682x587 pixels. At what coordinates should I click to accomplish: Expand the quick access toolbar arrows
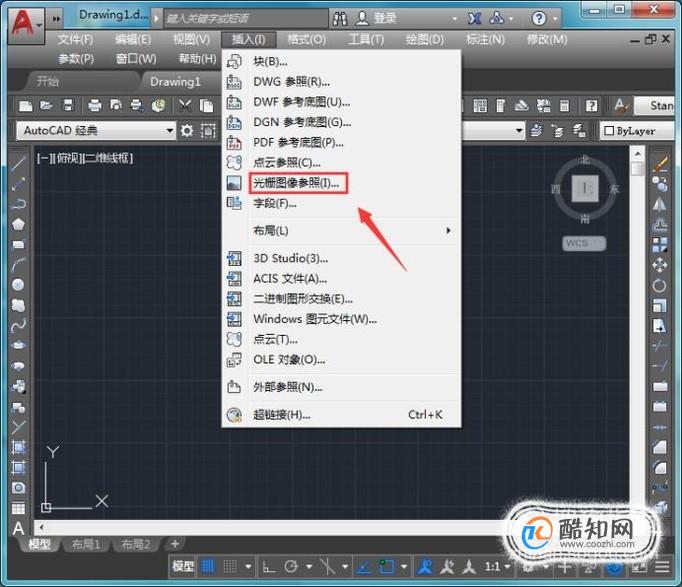(56, 19)
